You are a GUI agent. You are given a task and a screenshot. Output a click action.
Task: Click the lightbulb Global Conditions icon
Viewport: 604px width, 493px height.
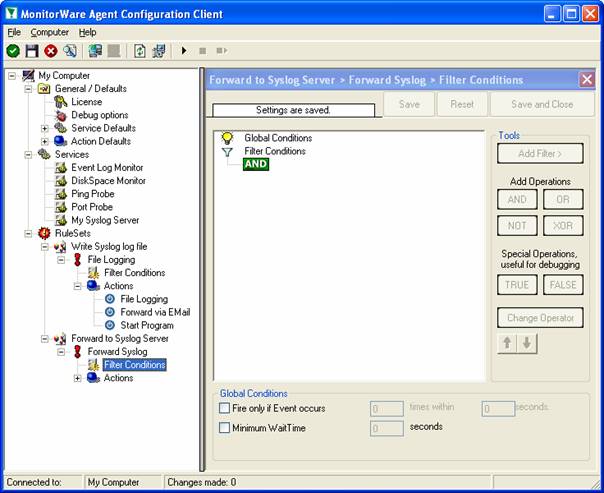(227, 138)
